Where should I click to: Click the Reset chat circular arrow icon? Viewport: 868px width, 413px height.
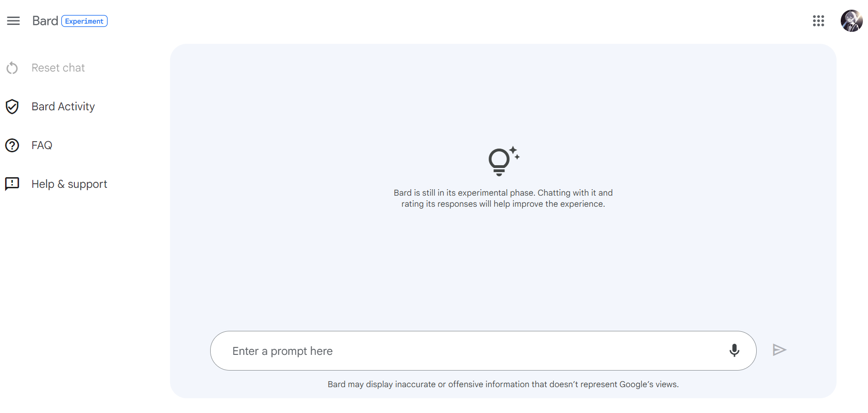(x=12, y=68)
